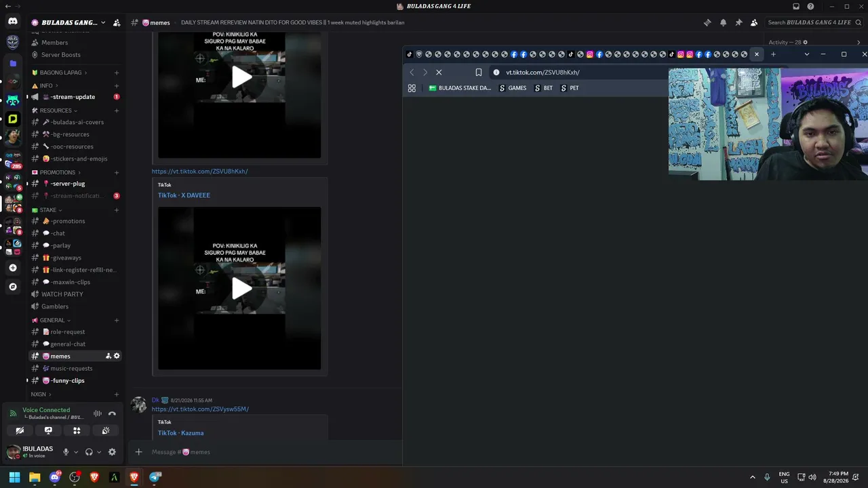Show pinned messages in memes channel
868x488 pixels.
[738, 22]
